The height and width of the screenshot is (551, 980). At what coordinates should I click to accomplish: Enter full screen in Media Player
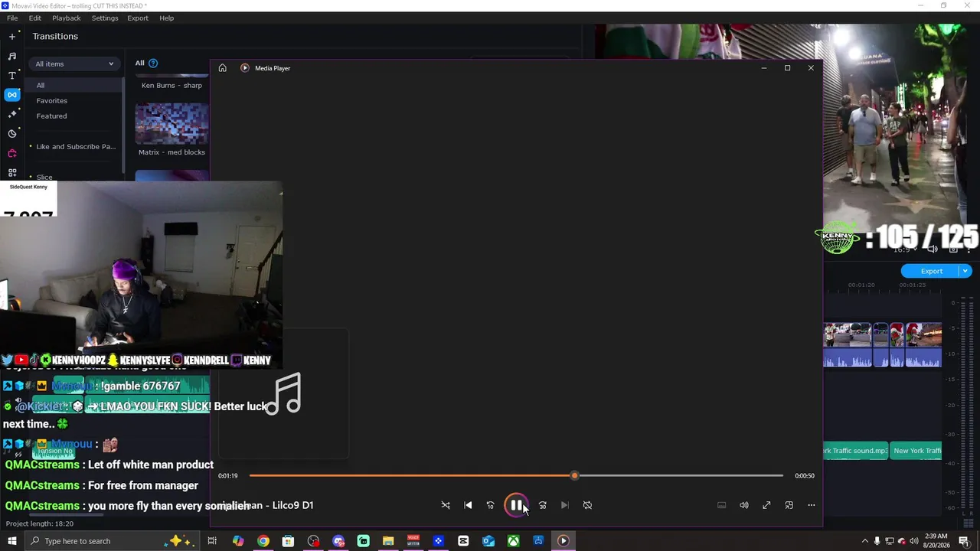(766, 505)
